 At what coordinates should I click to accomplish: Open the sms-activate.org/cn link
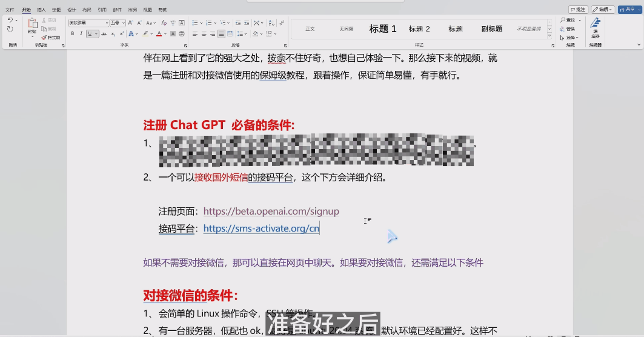(261, 229)
